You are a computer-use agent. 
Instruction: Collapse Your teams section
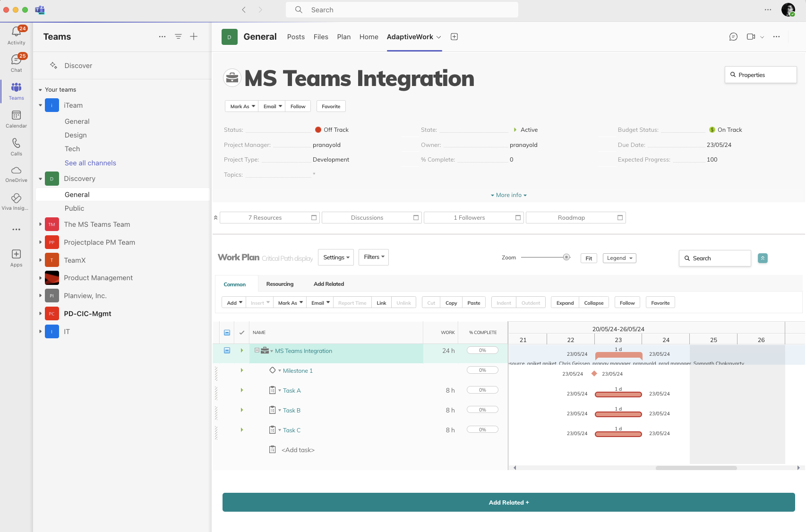coord(40,90)
